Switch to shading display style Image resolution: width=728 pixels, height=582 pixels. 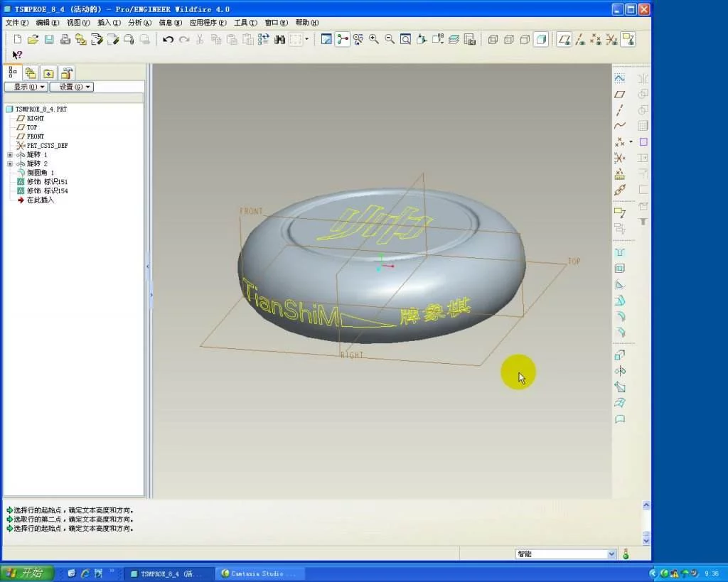[x=541, y=40]
